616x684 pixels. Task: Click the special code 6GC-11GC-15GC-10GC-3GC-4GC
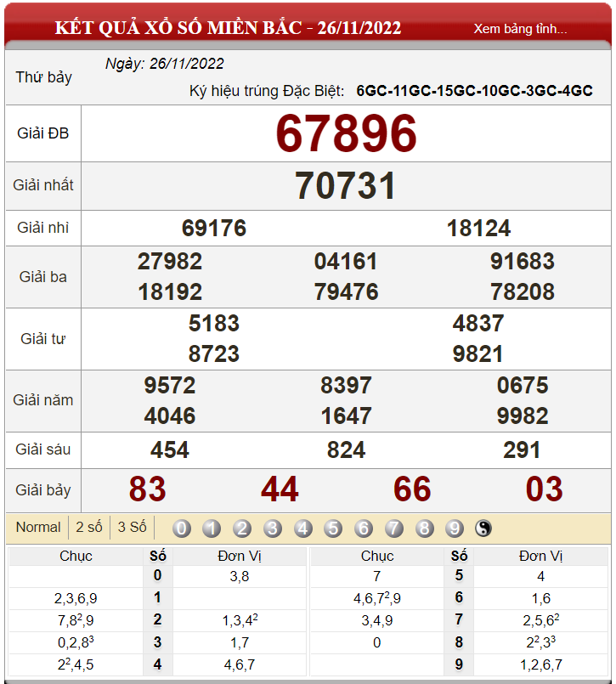(474, 91)
